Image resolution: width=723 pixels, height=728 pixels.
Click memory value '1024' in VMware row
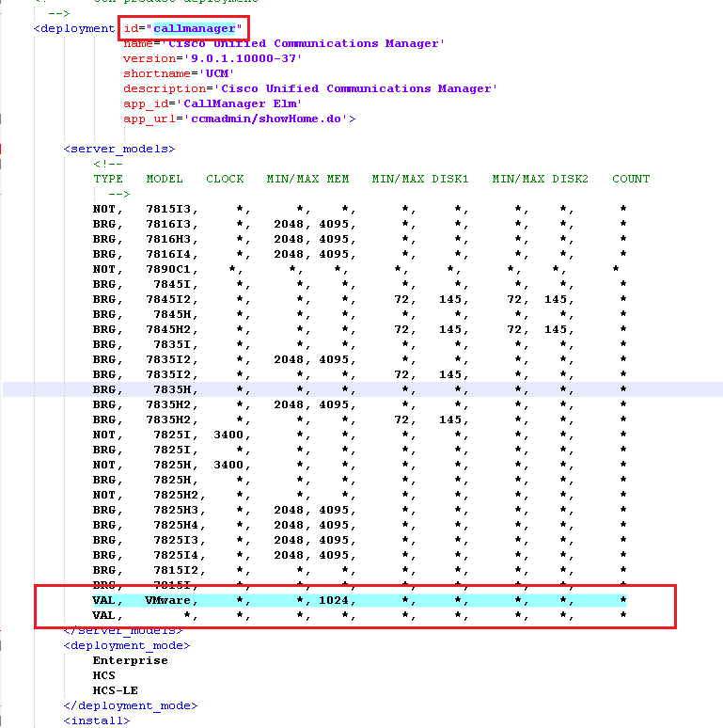click(334, 600)
